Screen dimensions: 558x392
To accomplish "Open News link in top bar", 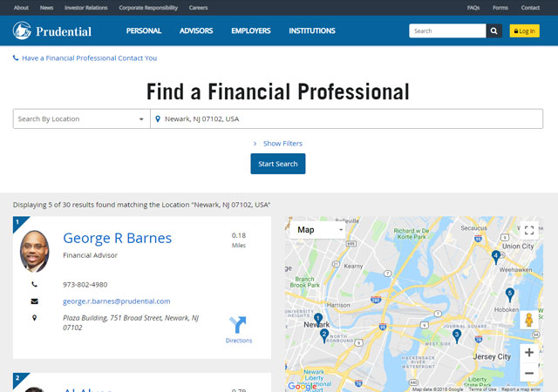I will pos(46,8).
